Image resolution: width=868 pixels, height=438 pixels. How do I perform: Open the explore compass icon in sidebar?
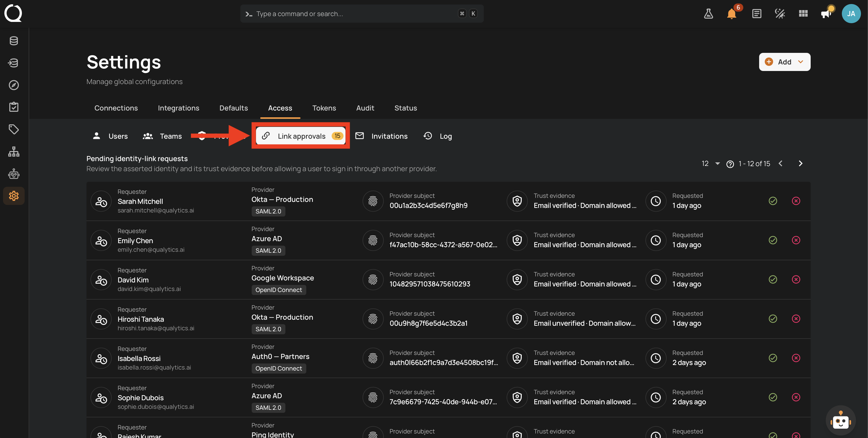(x=14, y=85)
